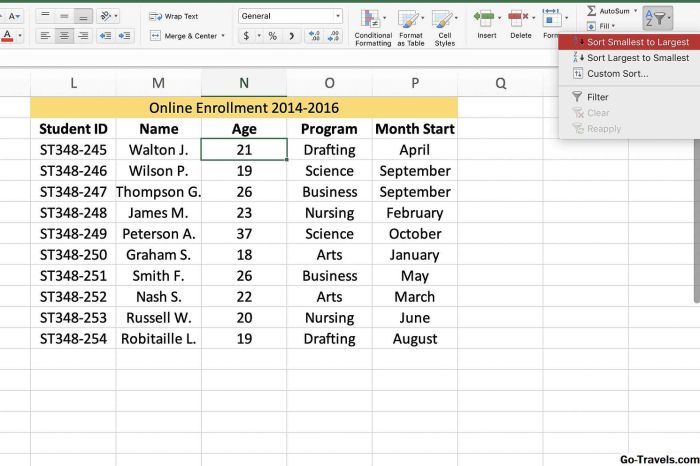700x466 pixels.
Task: Select the Thompson G. cell
Action: 158,191
